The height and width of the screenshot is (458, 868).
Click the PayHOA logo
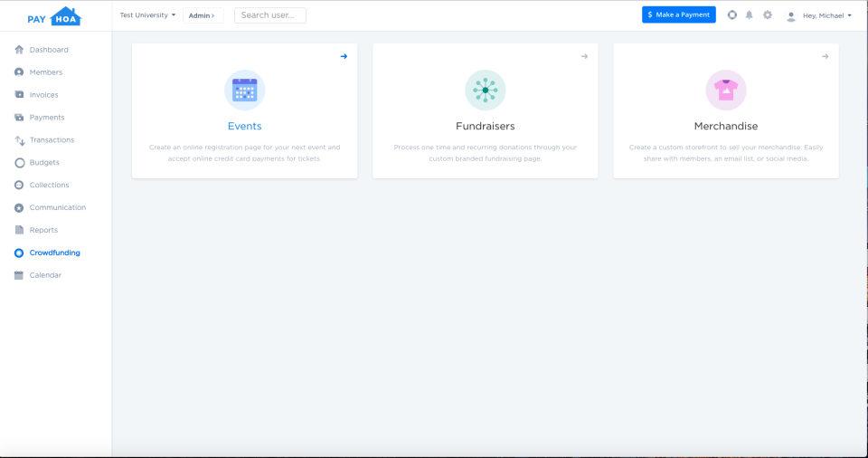pyautogui.click(x=54, y=16)
